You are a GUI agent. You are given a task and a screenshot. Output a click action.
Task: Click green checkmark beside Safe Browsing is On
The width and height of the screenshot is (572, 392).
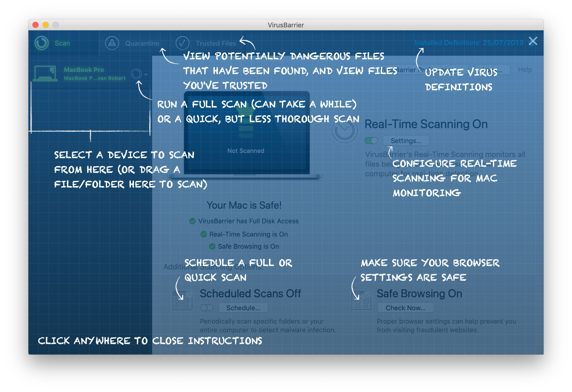(x=212, y=246)
